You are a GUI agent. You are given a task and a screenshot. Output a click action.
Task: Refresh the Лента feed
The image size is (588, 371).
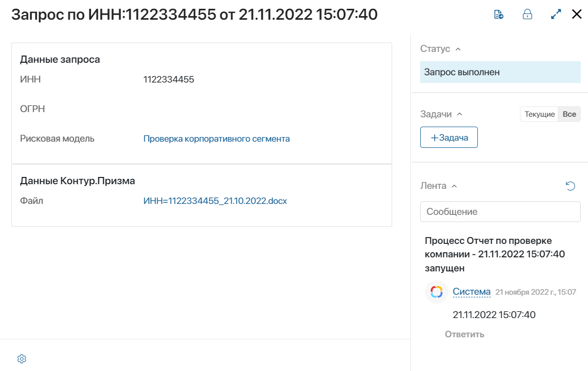pos(570,186)
